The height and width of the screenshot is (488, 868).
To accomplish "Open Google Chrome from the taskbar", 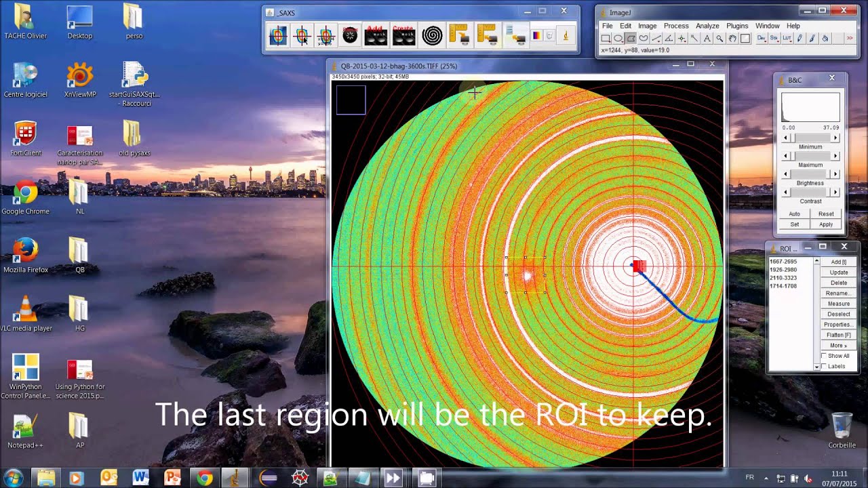I will tap(204, 478).
